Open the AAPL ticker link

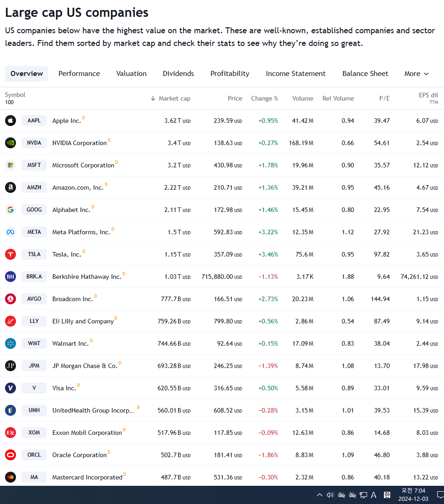pos(34,121)
